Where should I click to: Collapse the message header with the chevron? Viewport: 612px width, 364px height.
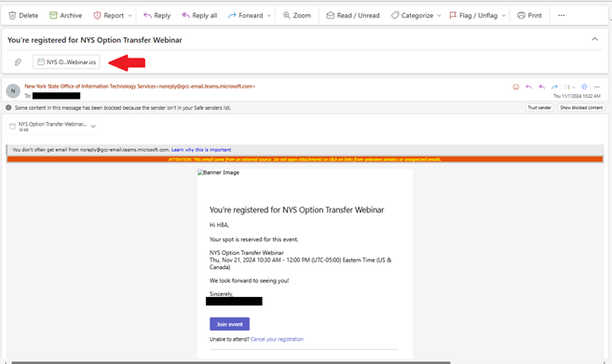click(594, 39)
